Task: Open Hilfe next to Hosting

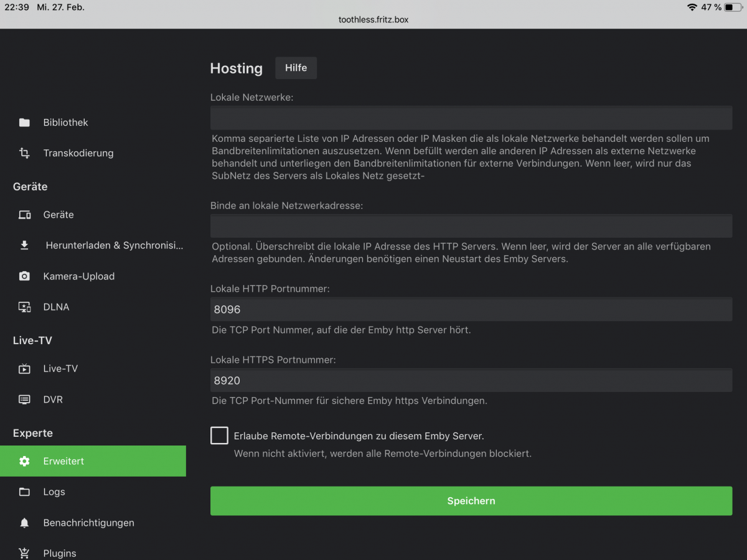Action: [x=296, y=68]
